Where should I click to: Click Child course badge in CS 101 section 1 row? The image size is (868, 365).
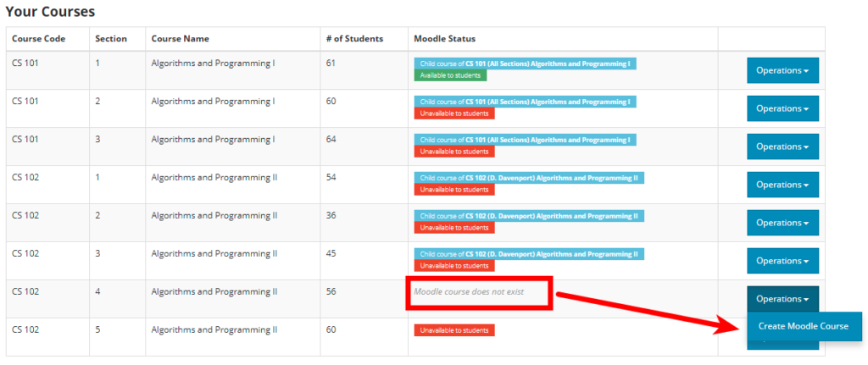pos(525,64)
